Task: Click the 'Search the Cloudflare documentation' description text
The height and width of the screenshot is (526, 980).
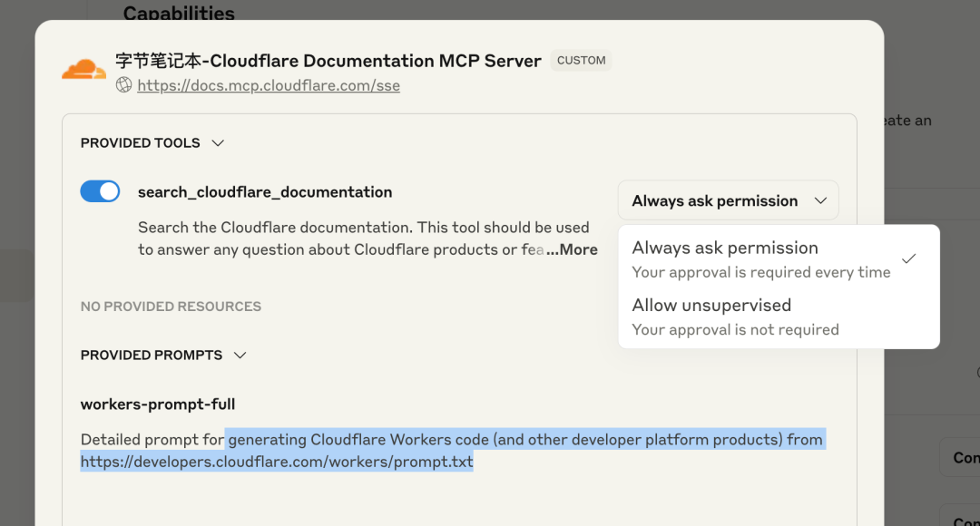Action: click(x=363, y=228)
